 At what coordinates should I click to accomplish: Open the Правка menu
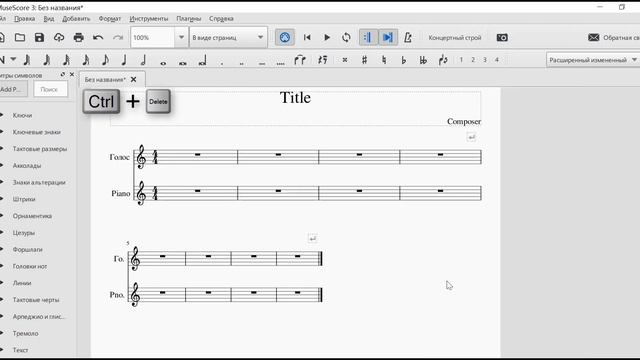pyautogui.click(x=24, y=19)
